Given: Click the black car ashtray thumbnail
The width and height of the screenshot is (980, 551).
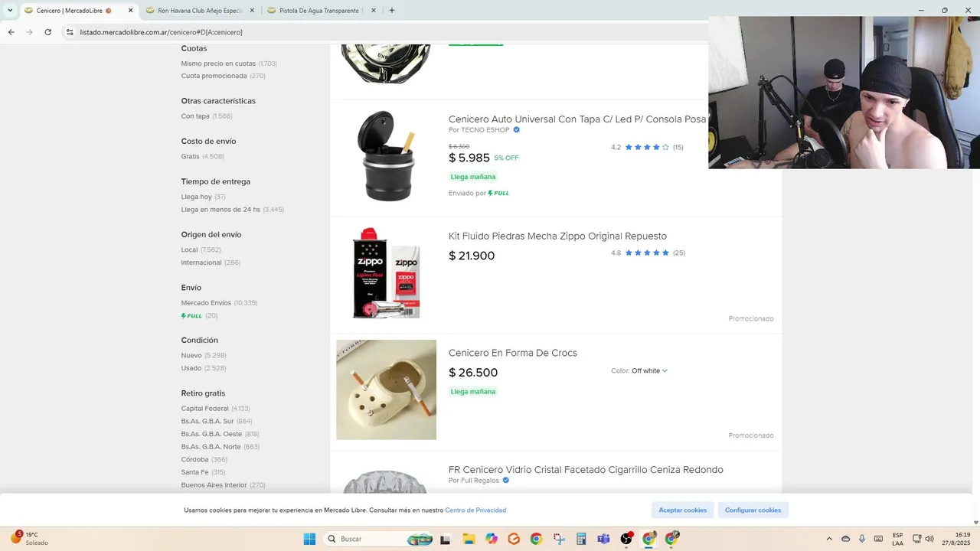Looking at the screenshot, I should 387,156.
